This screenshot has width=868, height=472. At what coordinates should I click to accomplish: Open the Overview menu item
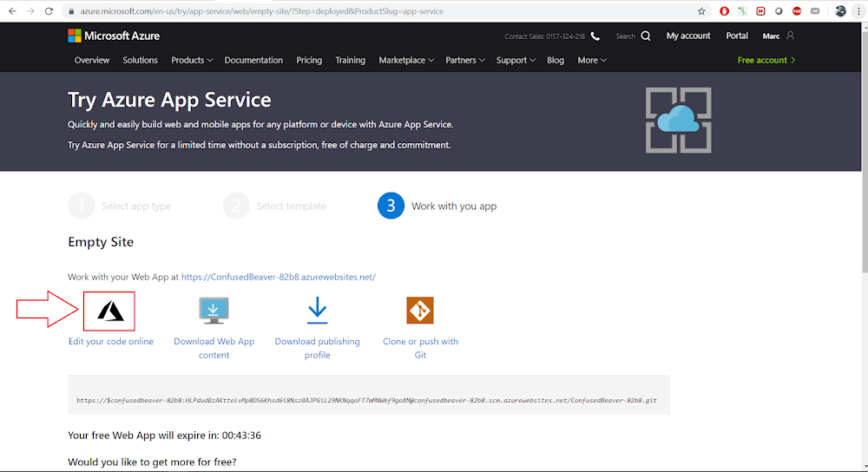coord(92,61)
